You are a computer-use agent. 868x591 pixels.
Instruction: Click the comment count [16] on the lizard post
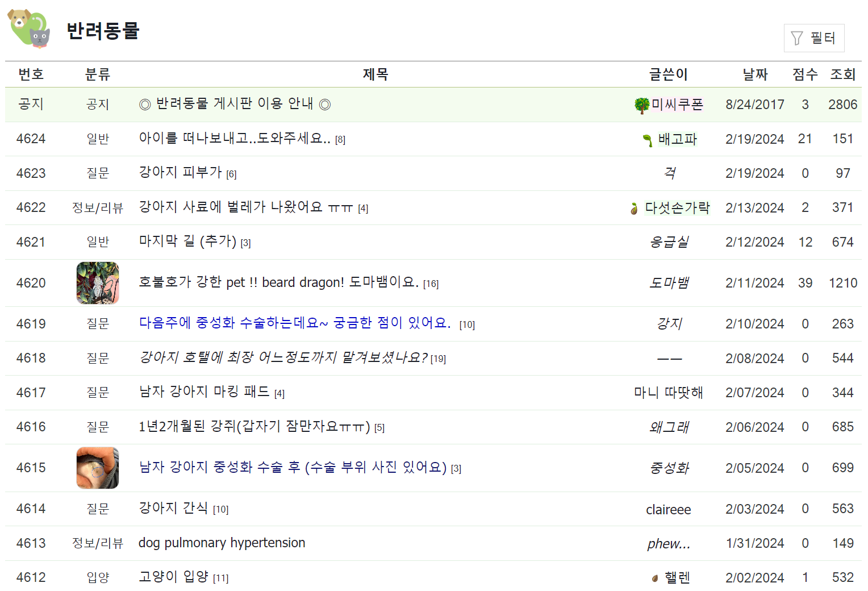(x=431, y=284)
